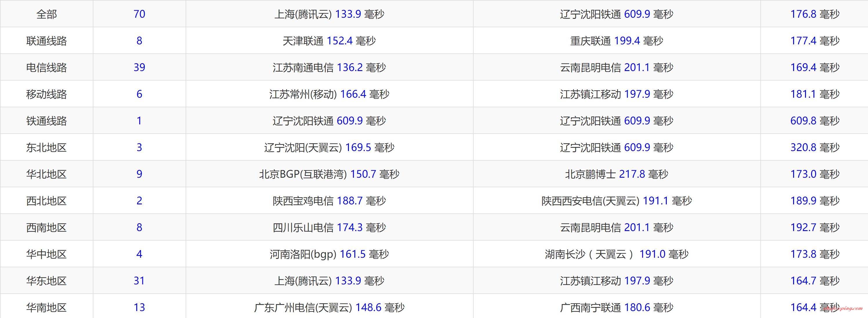Viewport: 868px width, 318px height.
Task: Click 北京BGP(互联港湾) 150.7 毫秒 cell
Action: (329, 174)
